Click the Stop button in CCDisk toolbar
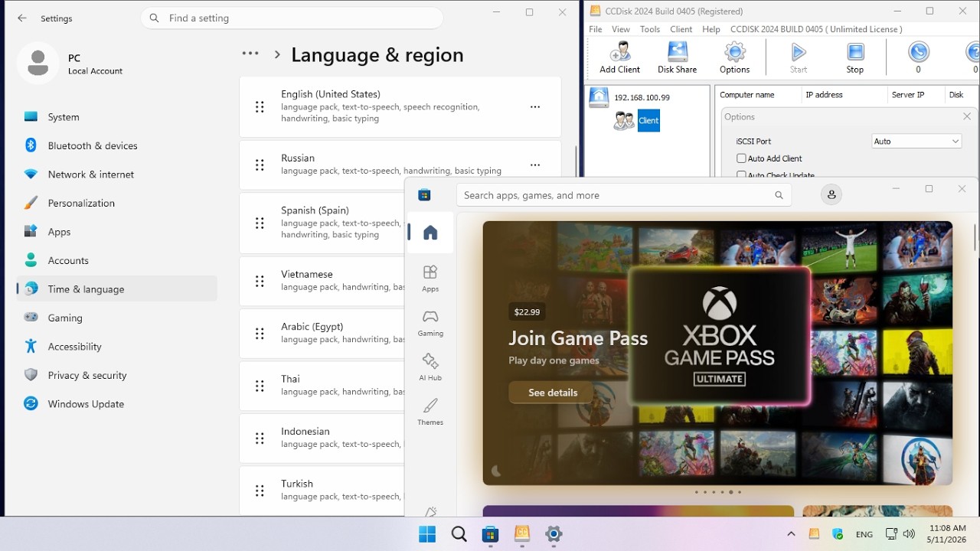The height and width of the screenshot is (551, 980). (x=855, y=57)
